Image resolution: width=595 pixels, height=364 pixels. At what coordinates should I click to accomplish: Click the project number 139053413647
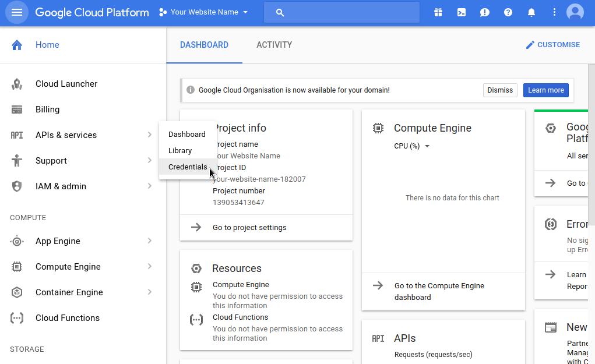(x=238, y=203)
